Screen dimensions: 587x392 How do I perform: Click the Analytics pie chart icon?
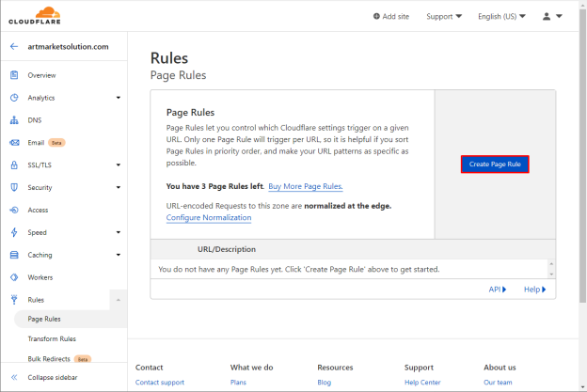point(14,98)
